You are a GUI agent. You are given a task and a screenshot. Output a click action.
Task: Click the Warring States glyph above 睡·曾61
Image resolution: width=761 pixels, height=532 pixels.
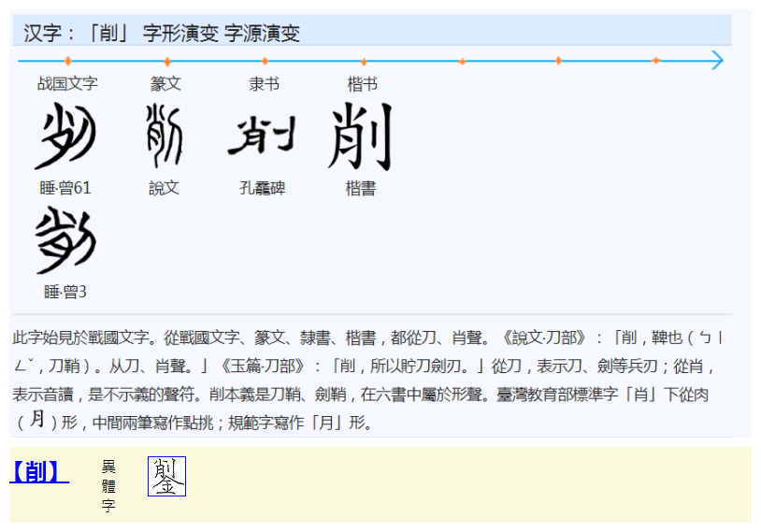[65, 137]
